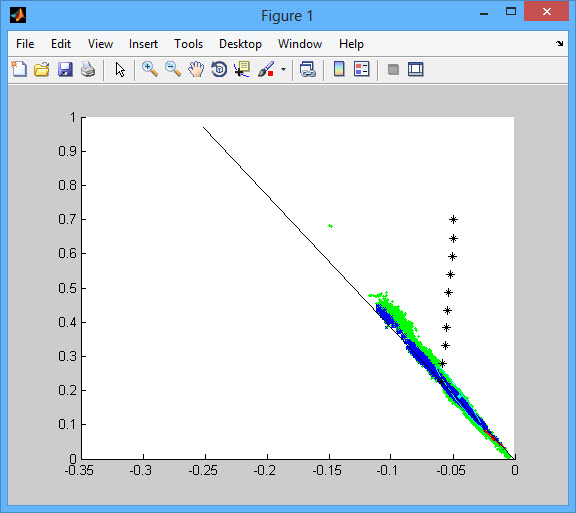The width and height of the screenshot is (576, 513).
Task: Expand the brush color dropdown arrow
Action: [283, 69]
